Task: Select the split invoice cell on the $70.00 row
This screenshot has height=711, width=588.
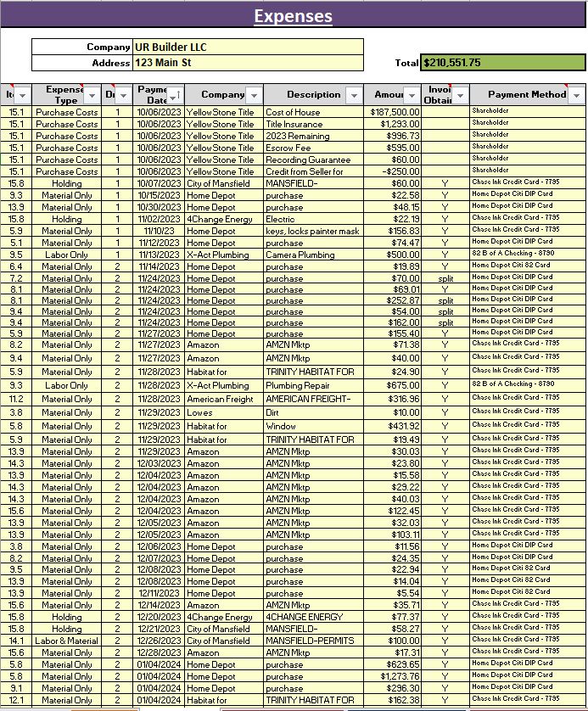Action: [x=445, y=278]
